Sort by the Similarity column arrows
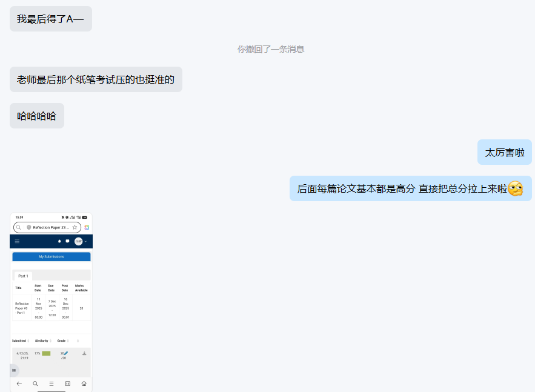535x392 pixels. (x=51, y=341)
